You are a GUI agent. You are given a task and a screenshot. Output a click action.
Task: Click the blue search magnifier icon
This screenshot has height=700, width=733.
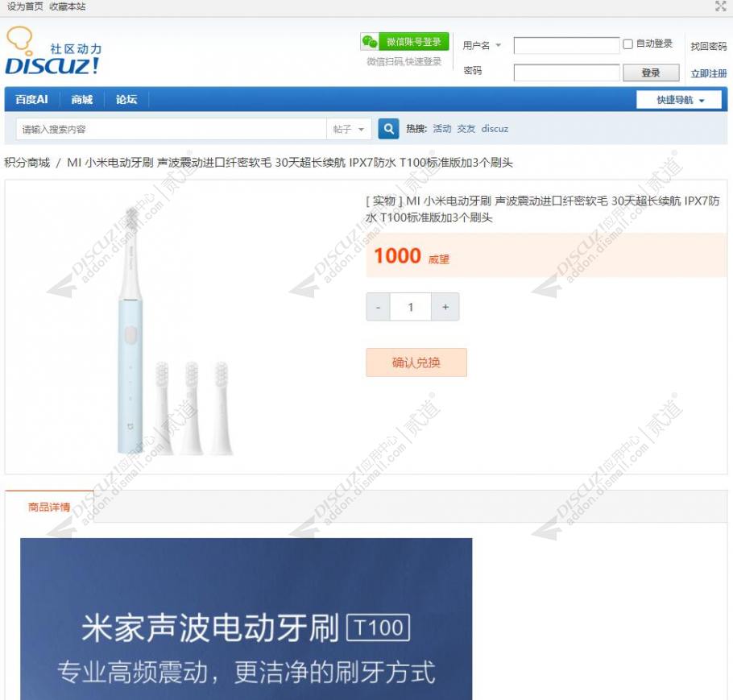click(388, 129)
